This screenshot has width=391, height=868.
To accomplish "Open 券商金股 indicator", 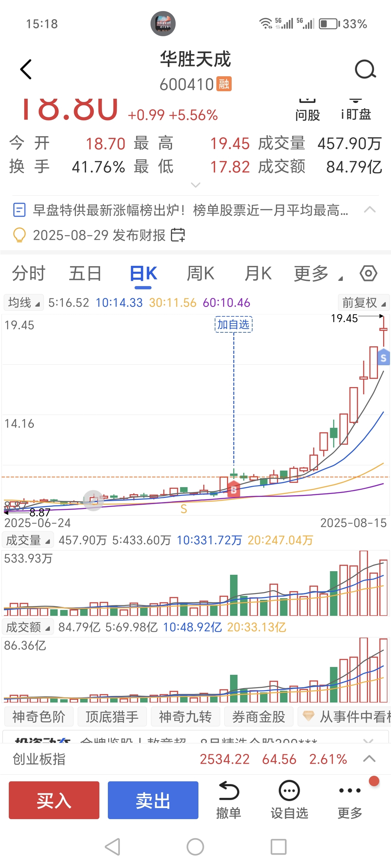I will click(x=258, y=716).
